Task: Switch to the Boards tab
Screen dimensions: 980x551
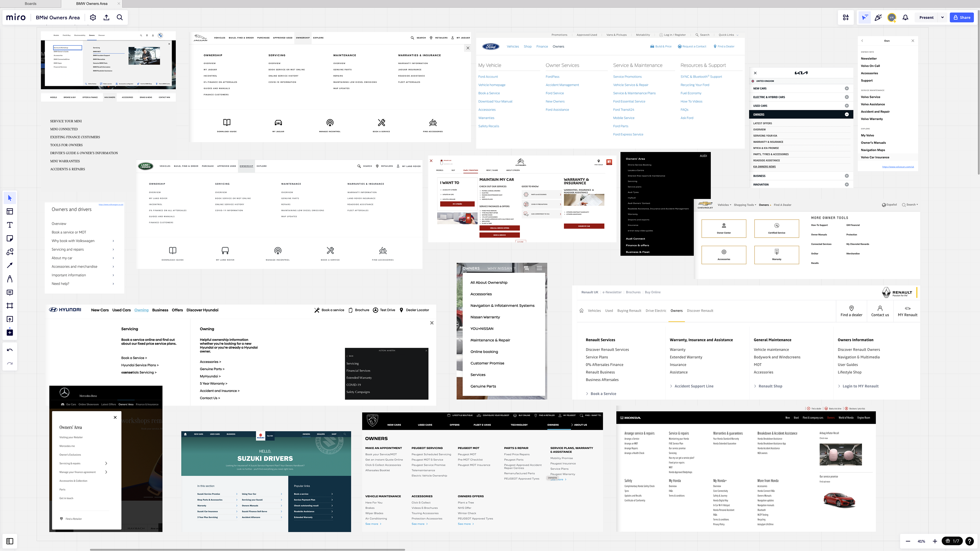Action: pos(30,4)
